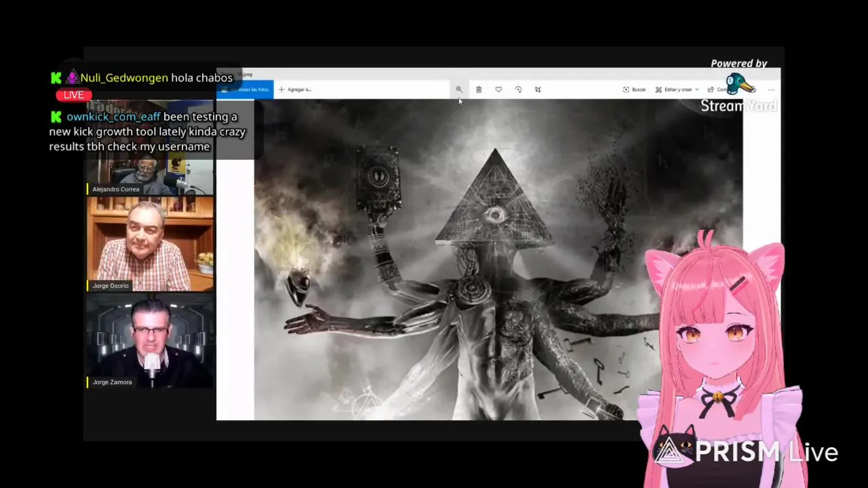Open the 'Agregar a' option
Screen dimensions: 868x488
point(295,89)
